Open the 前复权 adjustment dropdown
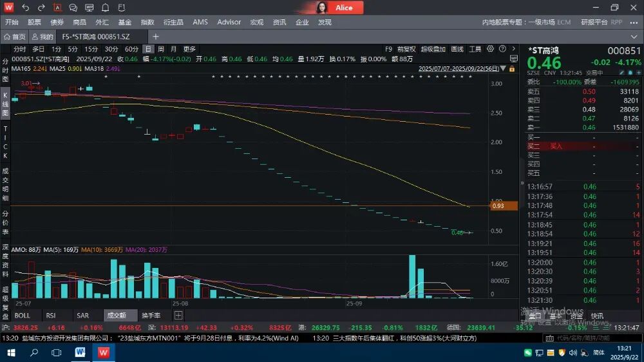 pyautogui.click(x=406, y=49)
